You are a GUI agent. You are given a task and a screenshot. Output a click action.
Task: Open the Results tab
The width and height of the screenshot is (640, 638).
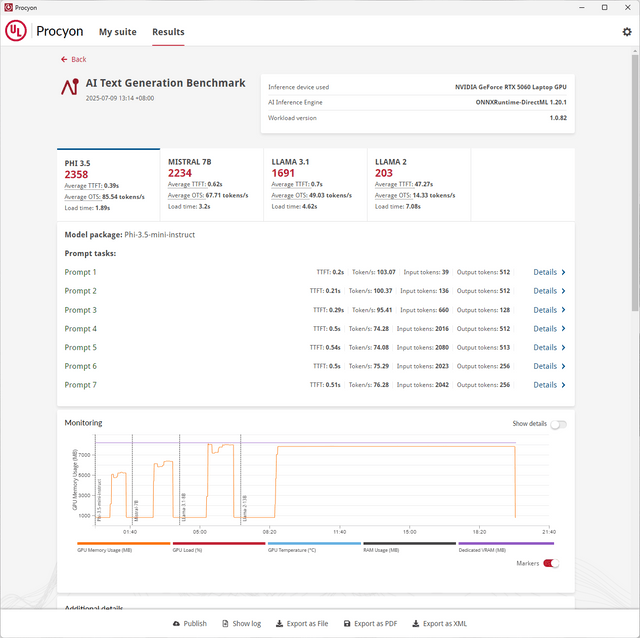(168, 32)
